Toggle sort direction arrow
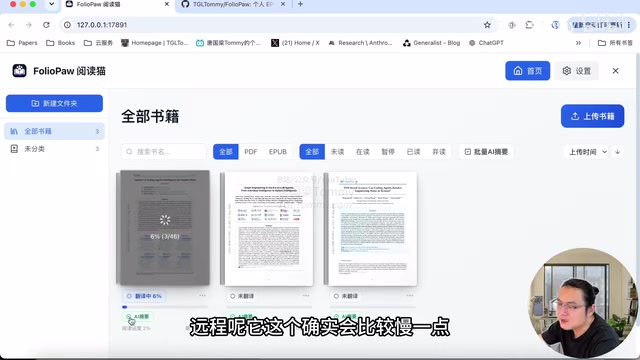 tap(618, 151)
